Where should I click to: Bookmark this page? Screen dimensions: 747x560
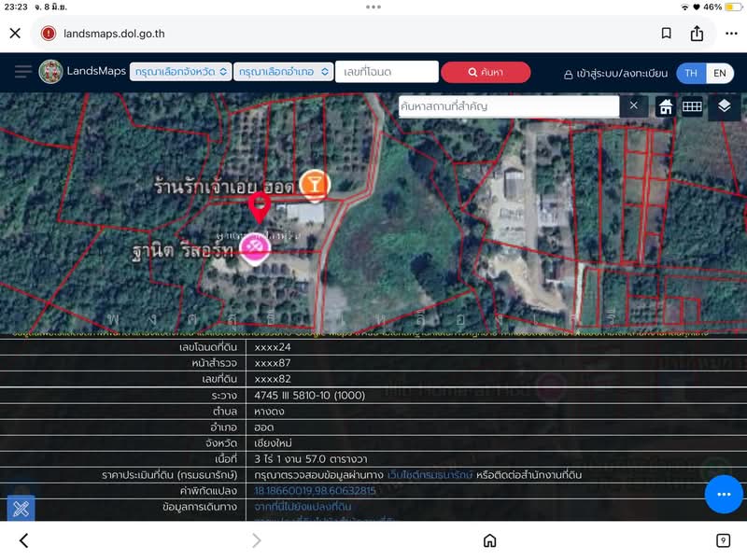click(666, 34)
